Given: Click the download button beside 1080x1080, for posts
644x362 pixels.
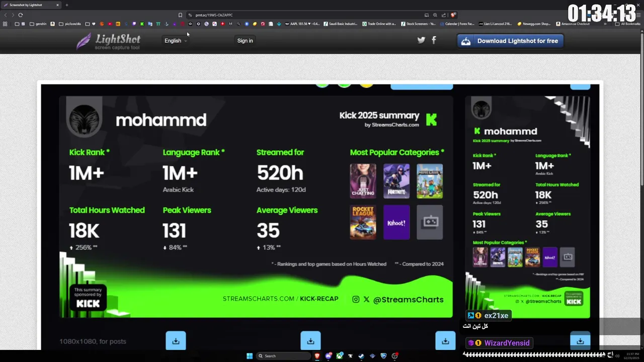Looking at the screenshot, I should coord(176,341).
